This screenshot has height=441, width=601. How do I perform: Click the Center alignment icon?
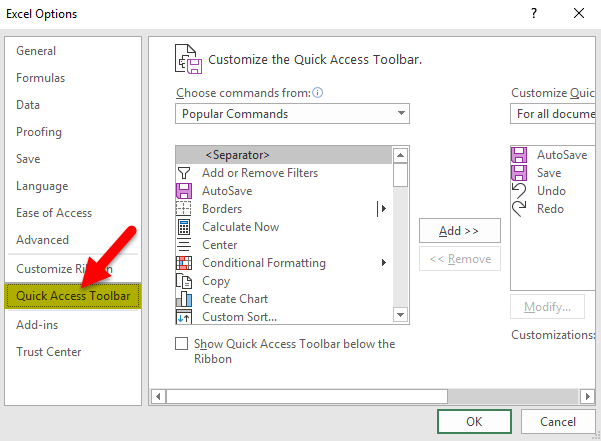click(x=184, y=245)
